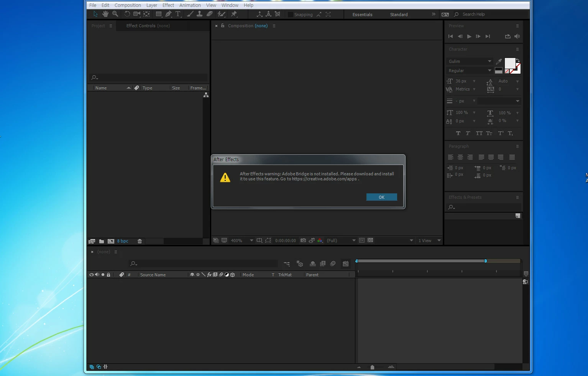This screenshot has height=376, width=588.
Task: Open the project flowchart view icon
Action: (206, 95)
